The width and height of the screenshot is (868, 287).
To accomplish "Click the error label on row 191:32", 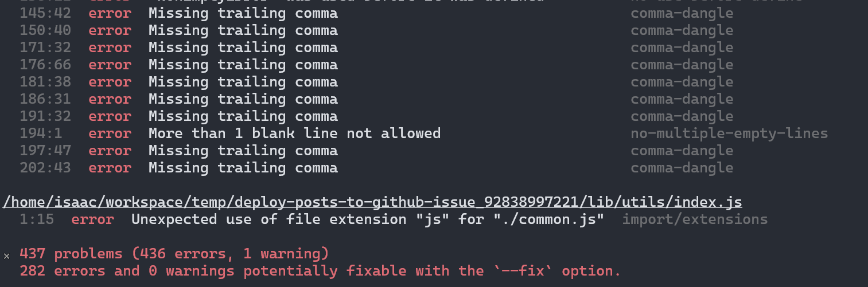I will coord(110,116).
